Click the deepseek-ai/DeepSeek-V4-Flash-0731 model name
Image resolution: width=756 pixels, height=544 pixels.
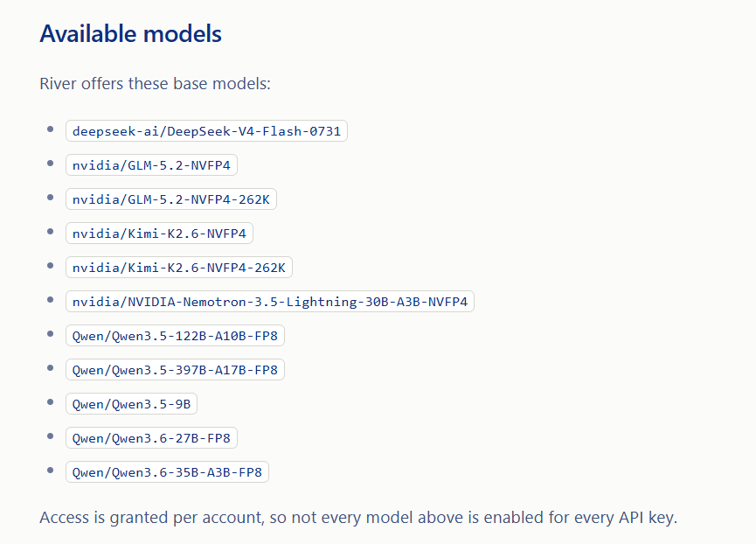coord(206,131)
